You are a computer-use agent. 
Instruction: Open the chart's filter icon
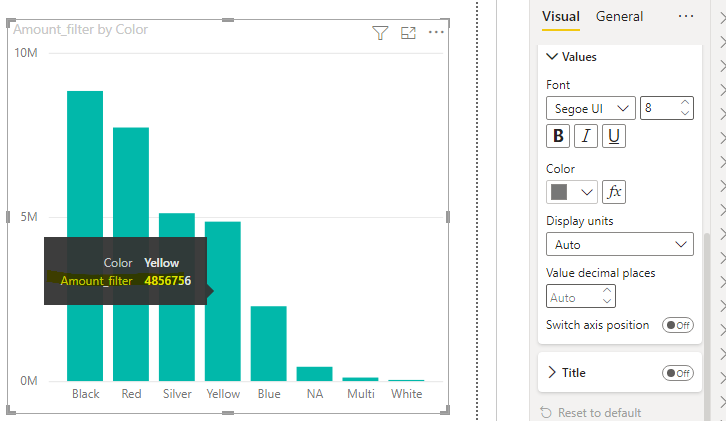[x=380, y=33]
